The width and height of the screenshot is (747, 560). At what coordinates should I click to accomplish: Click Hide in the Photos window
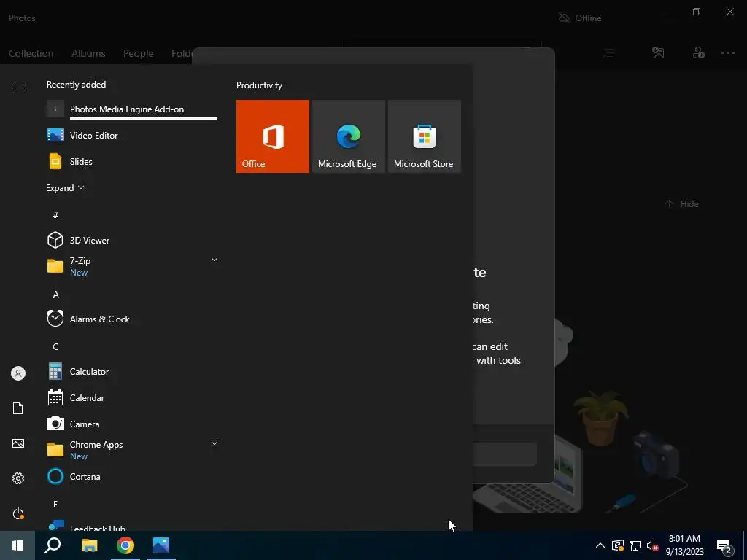tap(682, 204)
